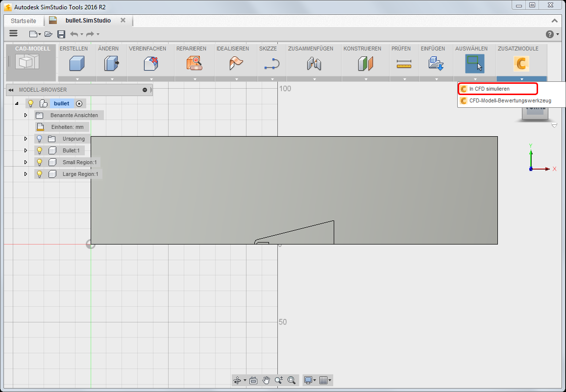
Task: Click the Zusammenfügen joint icon
Action: (x=314, y=64)
